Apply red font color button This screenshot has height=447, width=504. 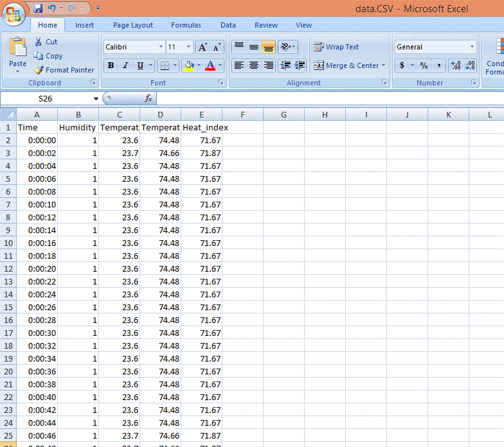click(x=210, y=66)
